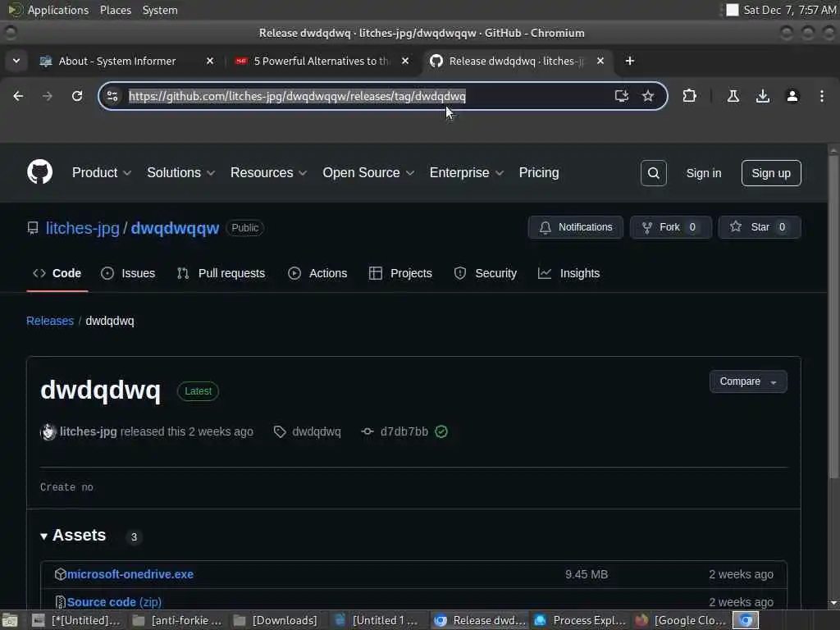840x630 pixels.
Task: Expand the Open Source menu
Action: 368,172
